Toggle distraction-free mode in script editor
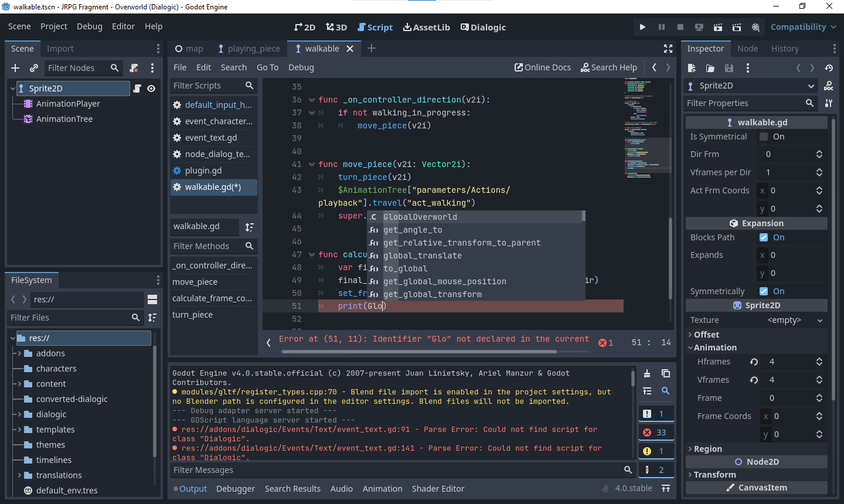The height and width of the screenshot is (504, 844). click(x=668, y=49)
